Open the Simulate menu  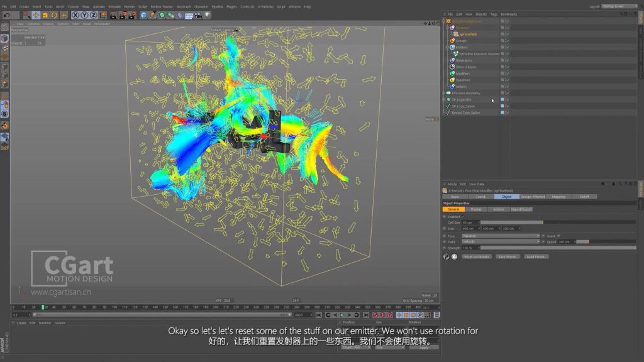pos(114,6)
